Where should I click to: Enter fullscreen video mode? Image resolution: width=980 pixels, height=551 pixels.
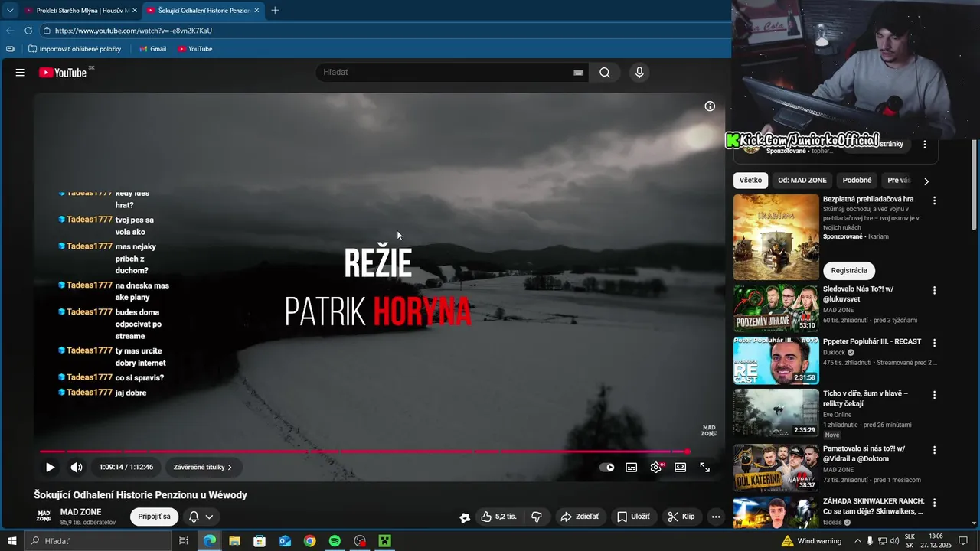(x=704, y=467)
